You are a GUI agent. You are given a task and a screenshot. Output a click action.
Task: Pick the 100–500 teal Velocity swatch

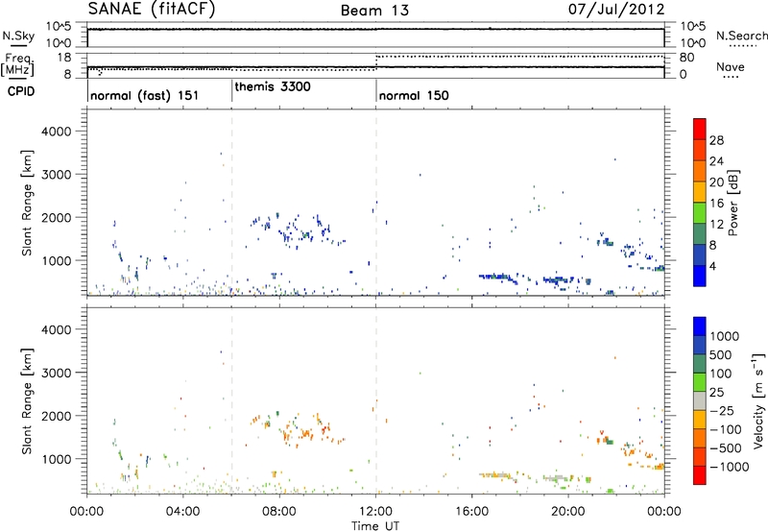700,364
